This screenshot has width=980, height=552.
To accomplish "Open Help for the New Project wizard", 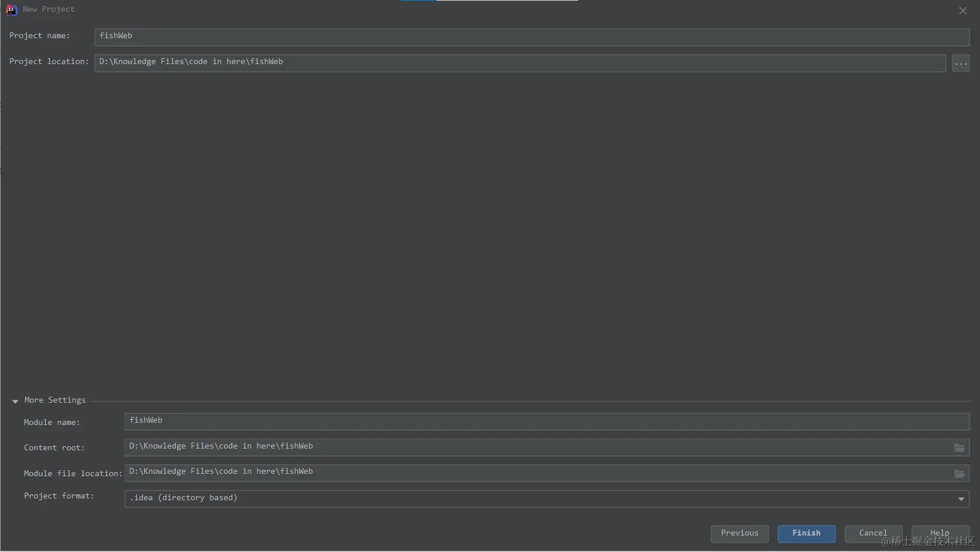I will pos(940,533).
